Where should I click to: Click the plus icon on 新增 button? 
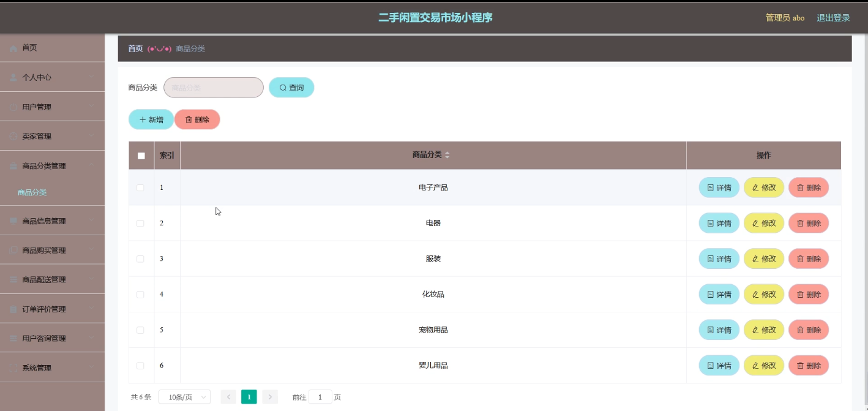tap(143, 119)
